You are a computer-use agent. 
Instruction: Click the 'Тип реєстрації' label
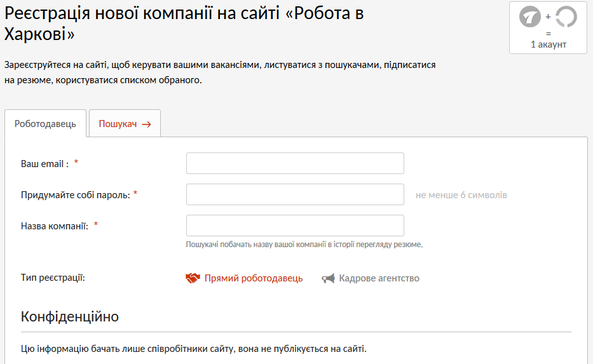point(53,278)
